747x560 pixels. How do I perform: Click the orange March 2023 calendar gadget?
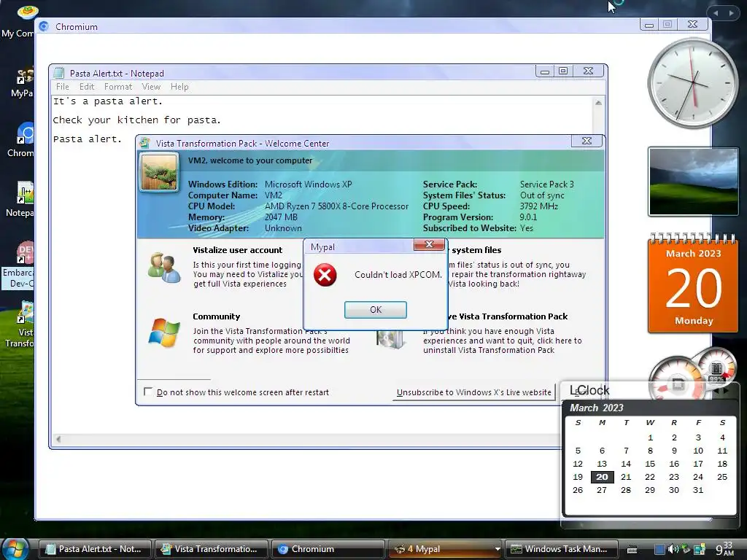[693, 284]
